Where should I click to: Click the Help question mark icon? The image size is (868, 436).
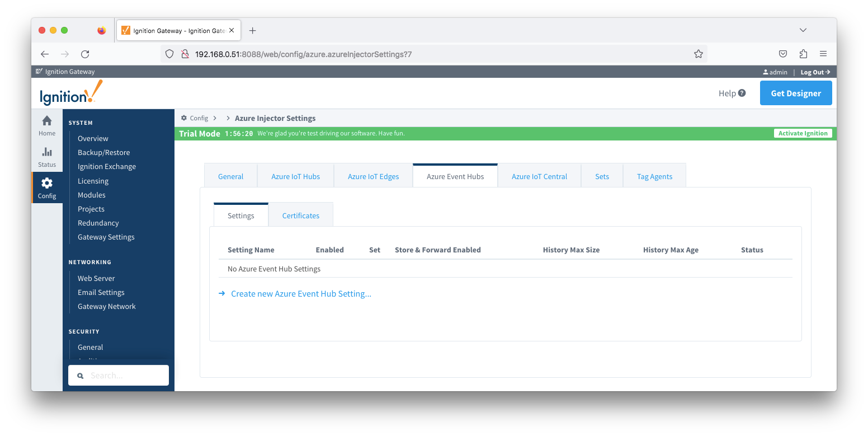[742, 93]
